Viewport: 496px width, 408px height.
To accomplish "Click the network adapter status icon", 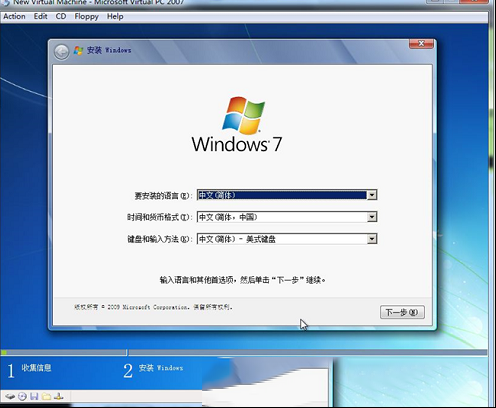I will pos(59,396).
